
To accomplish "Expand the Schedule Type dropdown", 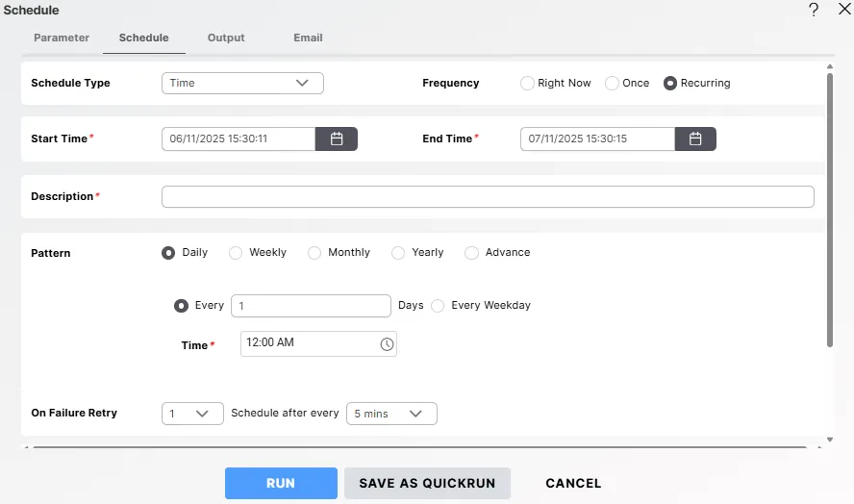I will 242,84.
